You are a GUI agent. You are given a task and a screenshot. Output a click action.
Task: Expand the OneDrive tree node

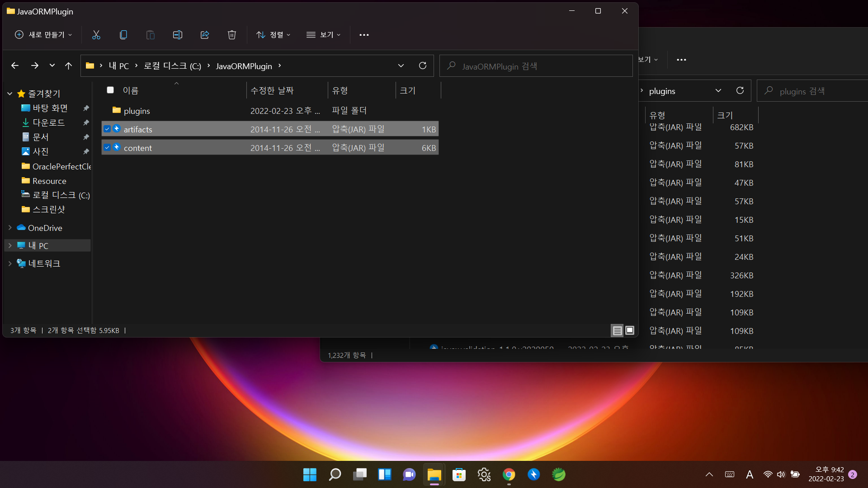[10, 228]
